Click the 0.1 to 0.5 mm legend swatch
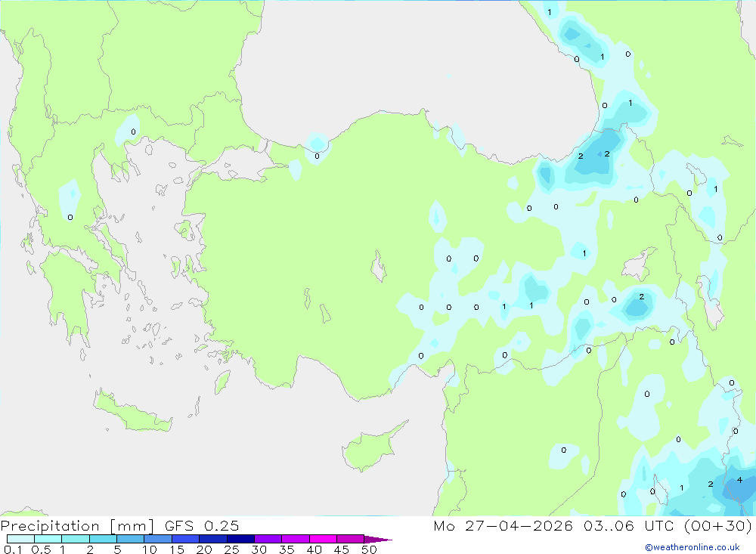 pos(20,539)
